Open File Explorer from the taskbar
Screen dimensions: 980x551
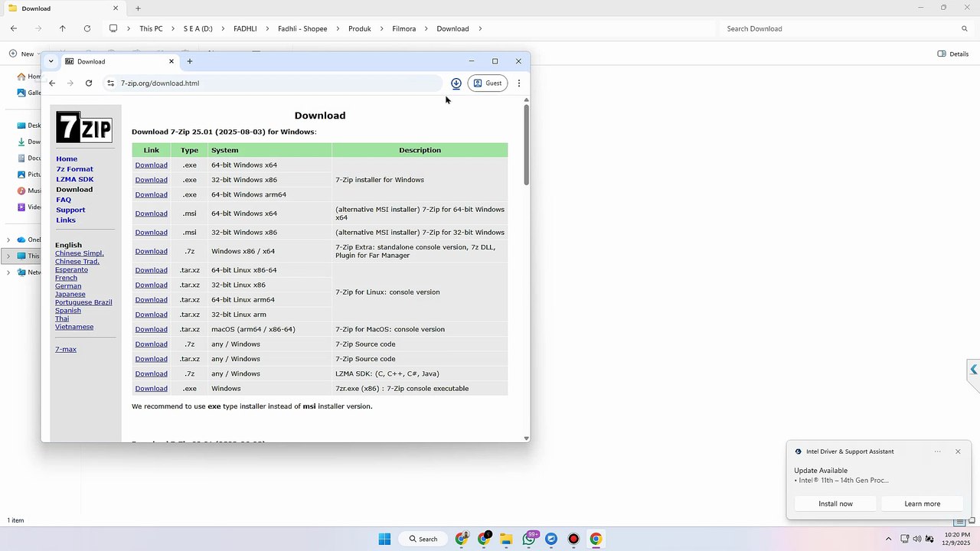pyautogui.click(x=506, y=539)
